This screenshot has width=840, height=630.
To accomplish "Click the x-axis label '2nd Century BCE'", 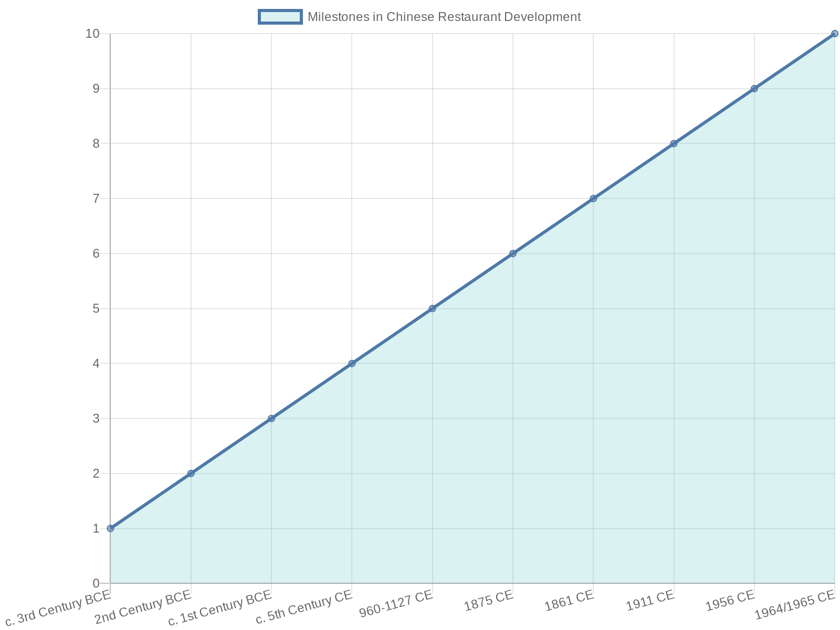I will 144,607.
